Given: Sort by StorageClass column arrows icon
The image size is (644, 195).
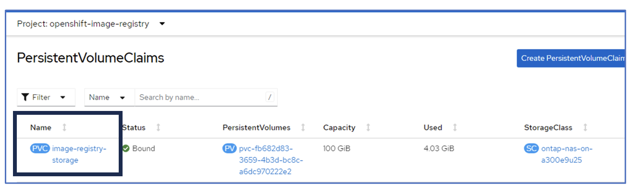Looking at the screenshot, I should (x=585, y=128).
